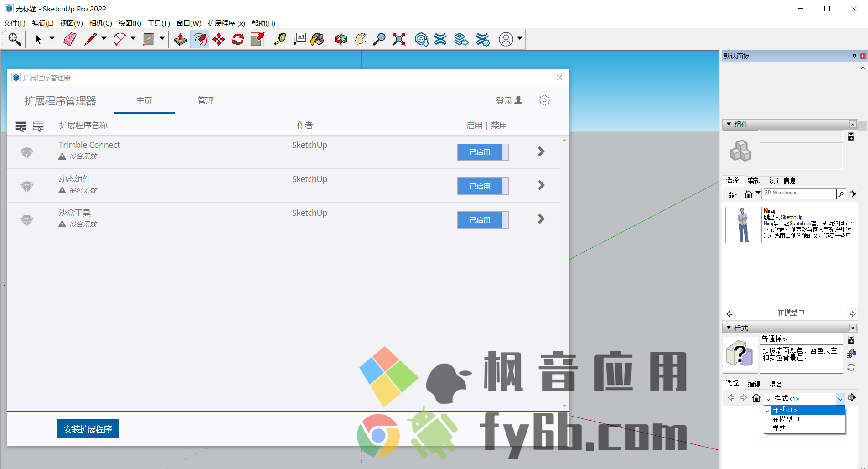868x469 pixels.
Task: Collapse the 组件 panel
Action: coord(728,124)
